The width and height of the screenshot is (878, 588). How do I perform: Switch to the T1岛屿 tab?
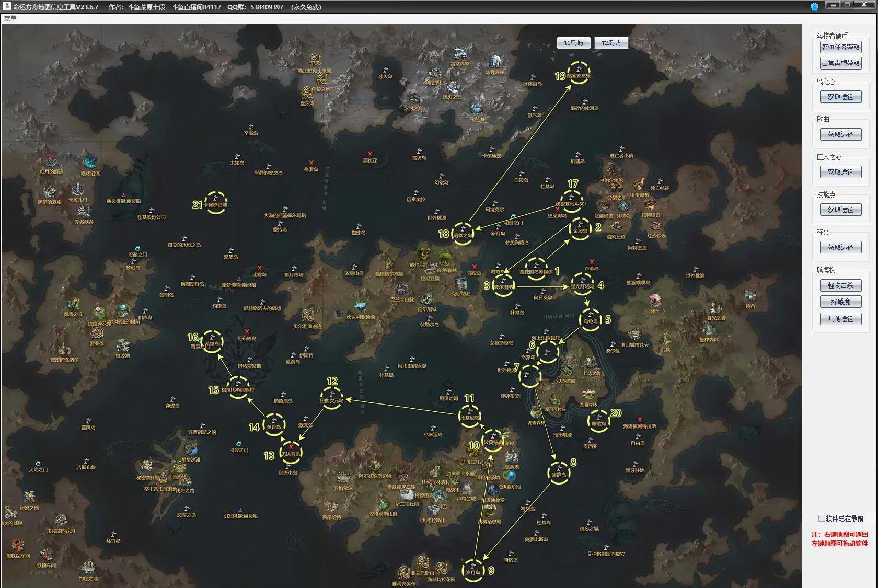click(x=573, y=43)
